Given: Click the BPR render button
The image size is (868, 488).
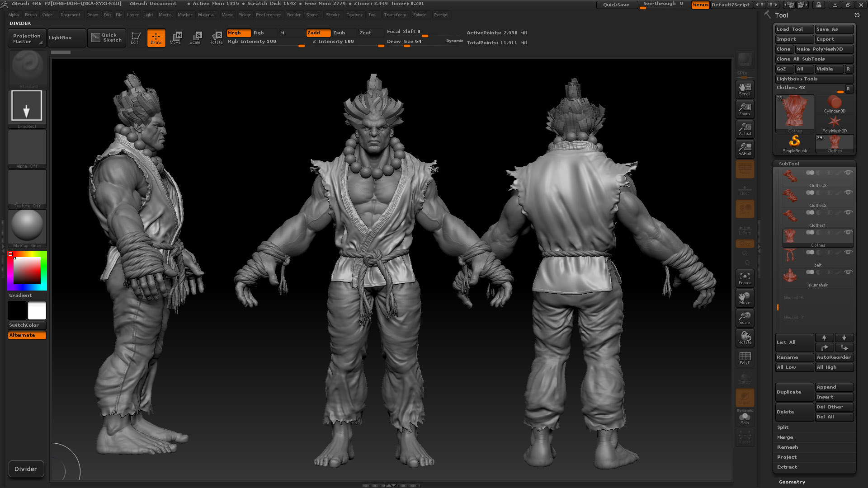Looking at the screenshot, I should click(745, 60).
